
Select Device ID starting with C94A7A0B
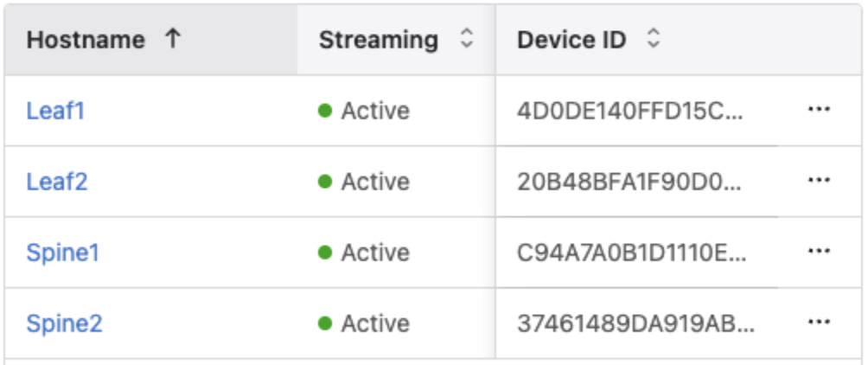coord(631,253)
